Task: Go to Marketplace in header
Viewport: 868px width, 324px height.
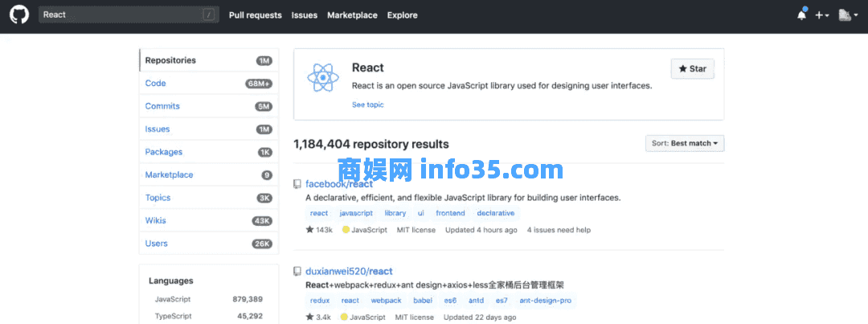Action: [x=352, y=15]
